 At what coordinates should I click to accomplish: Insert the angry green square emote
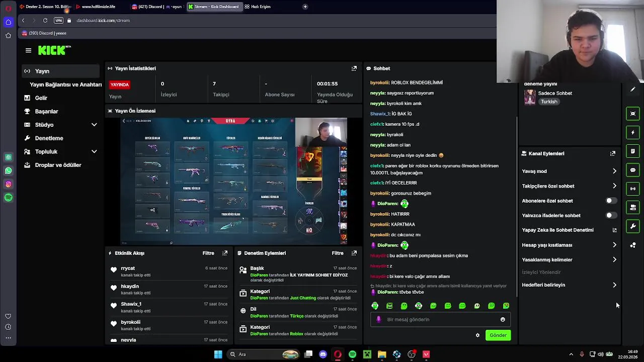[x=389, y=306]
